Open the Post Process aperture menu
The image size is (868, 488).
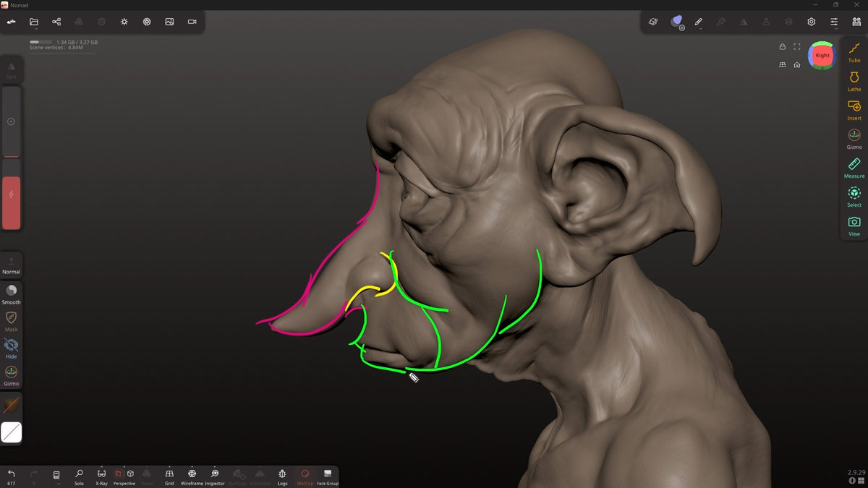coord(147,22)
